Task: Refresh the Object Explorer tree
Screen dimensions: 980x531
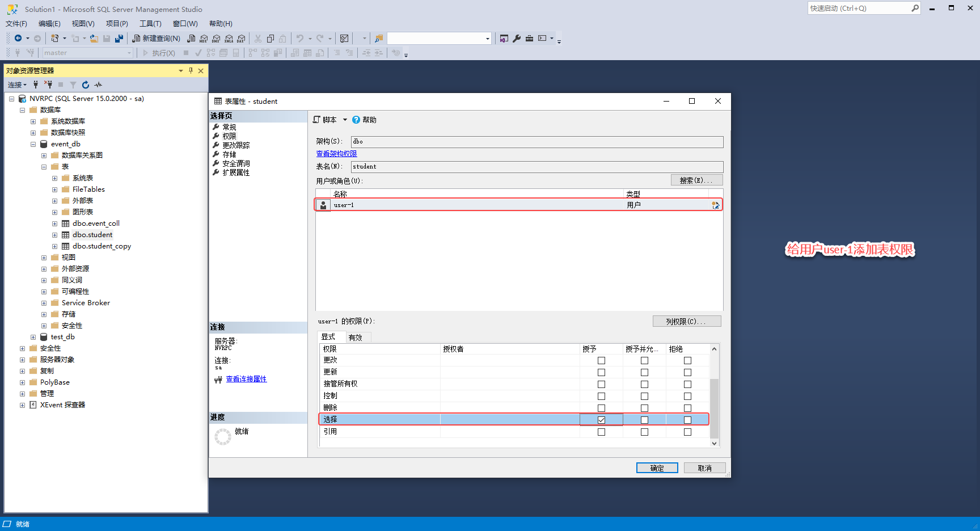Action: point(86,85)
